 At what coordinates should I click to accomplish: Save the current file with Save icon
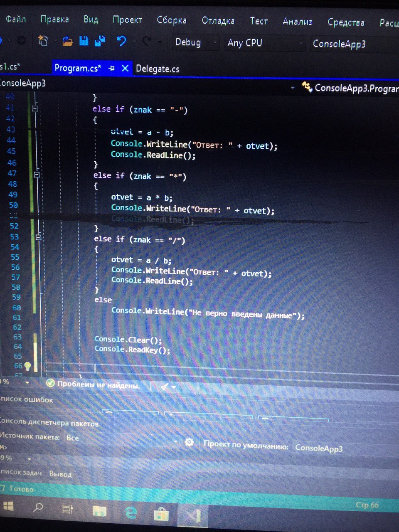coord(84,41)
